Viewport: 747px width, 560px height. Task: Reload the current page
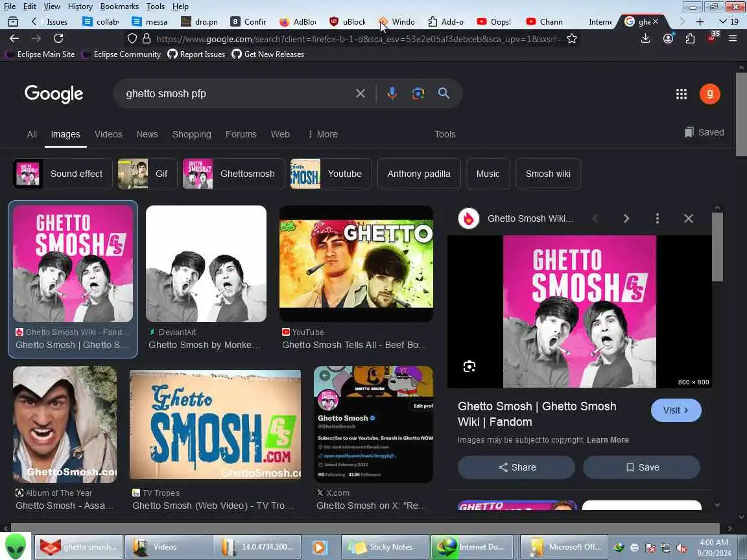58,39
